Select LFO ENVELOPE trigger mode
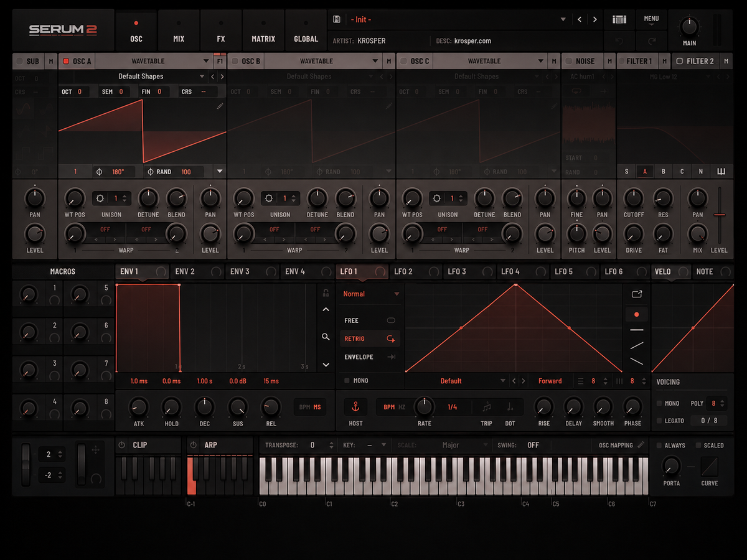The width and height of the screenshot is (747, 560). [370, 357]
